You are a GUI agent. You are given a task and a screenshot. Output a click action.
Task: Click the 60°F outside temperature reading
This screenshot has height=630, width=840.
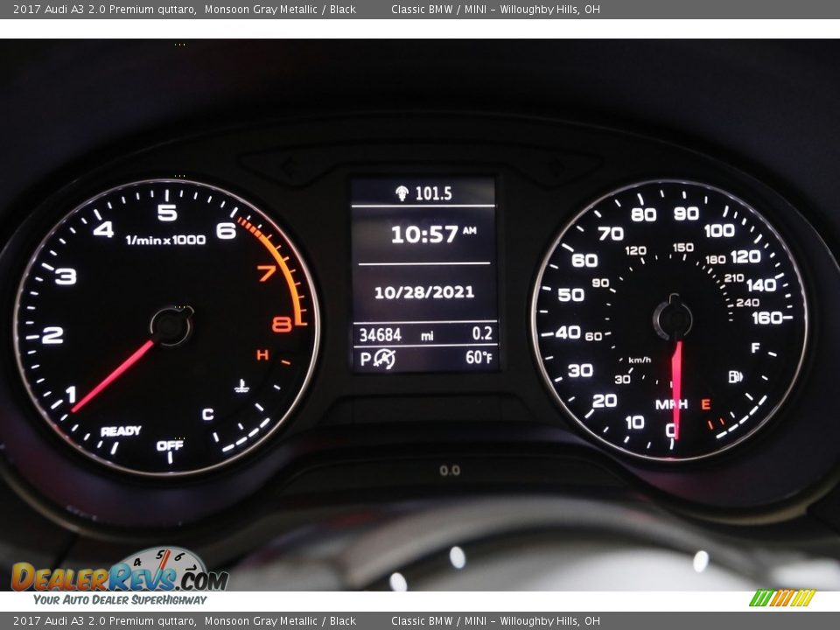click(x=479, y=357)
